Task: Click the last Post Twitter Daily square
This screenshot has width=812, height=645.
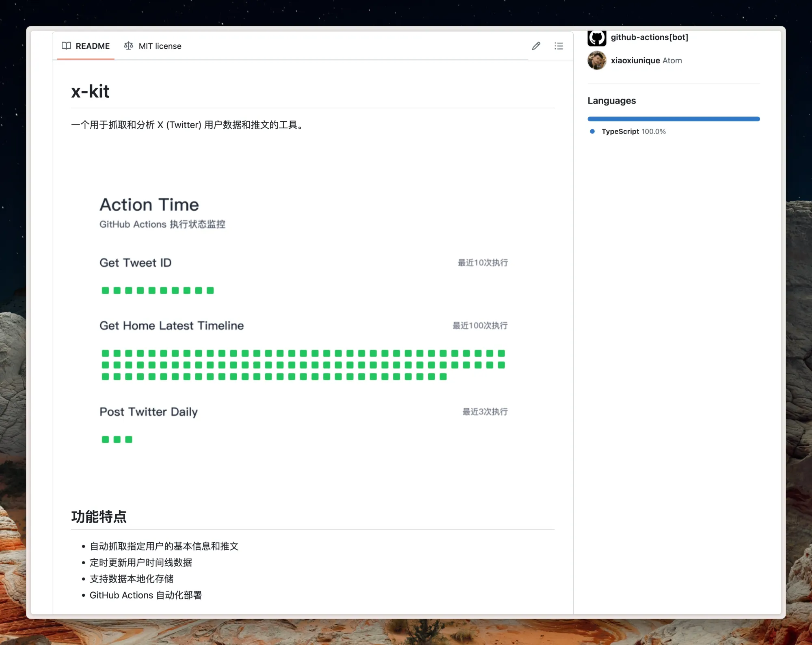Action: pos(129,439)
